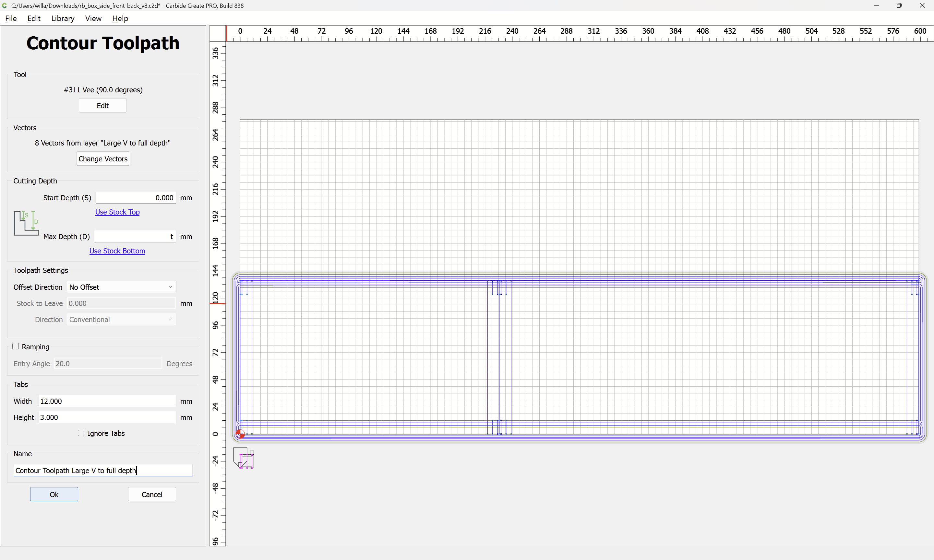Click the Use Stock Top link
934x560 pixels.
[117, 212]
